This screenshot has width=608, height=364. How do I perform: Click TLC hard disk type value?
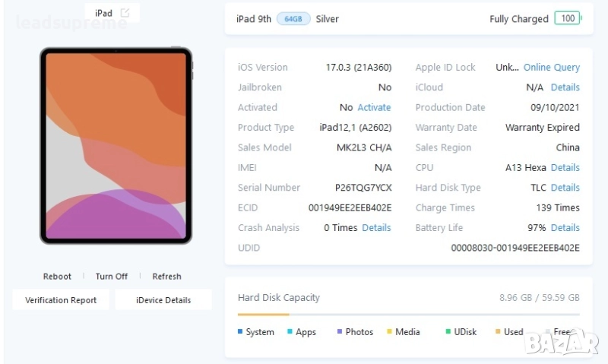(538, 188)
